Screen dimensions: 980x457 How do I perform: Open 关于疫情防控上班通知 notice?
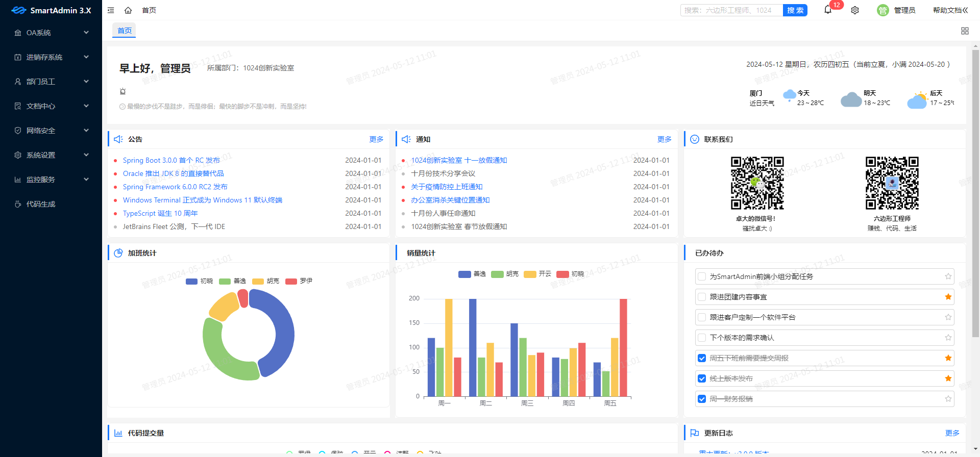pos(447,187)
